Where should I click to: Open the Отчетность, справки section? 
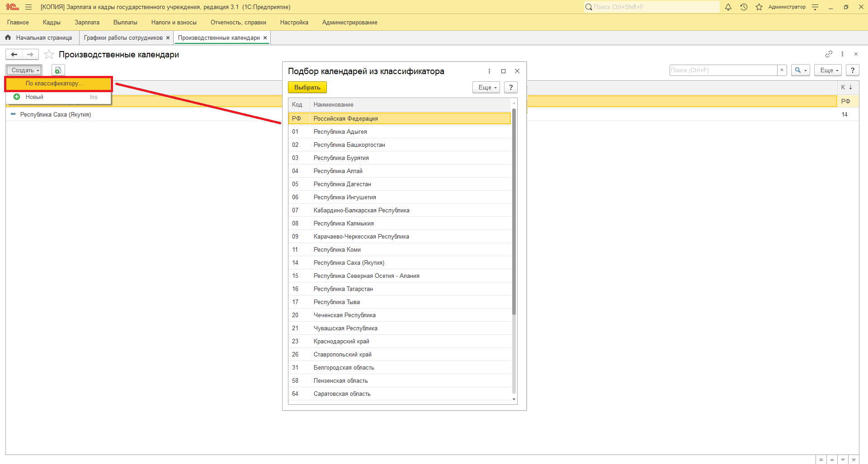[238, 22]
